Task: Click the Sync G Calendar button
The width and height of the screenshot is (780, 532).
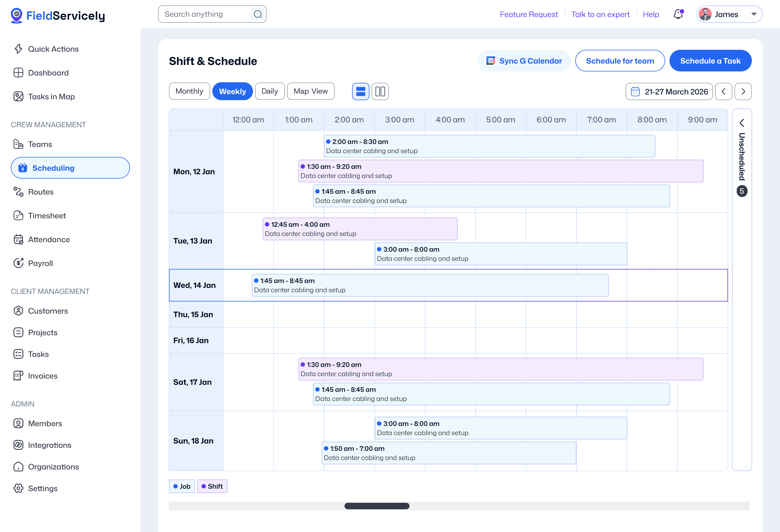Action: click(524, 61)
